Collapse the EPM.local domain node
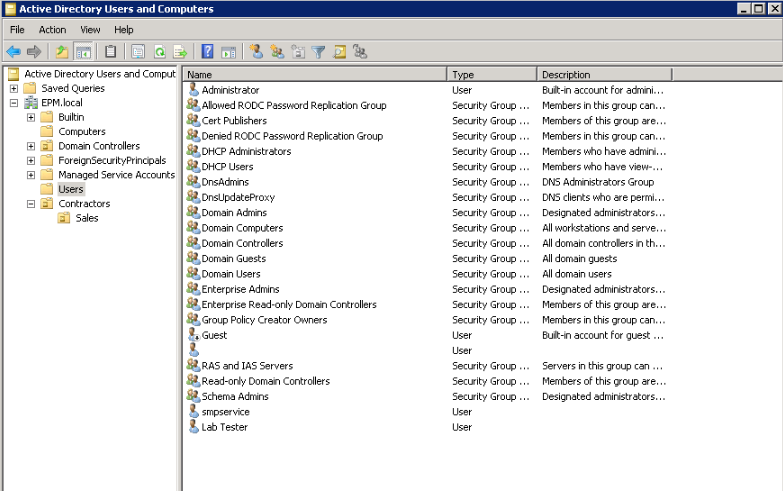Image resolution: width=783 pixels, height=492 pixels. point(14,103)
